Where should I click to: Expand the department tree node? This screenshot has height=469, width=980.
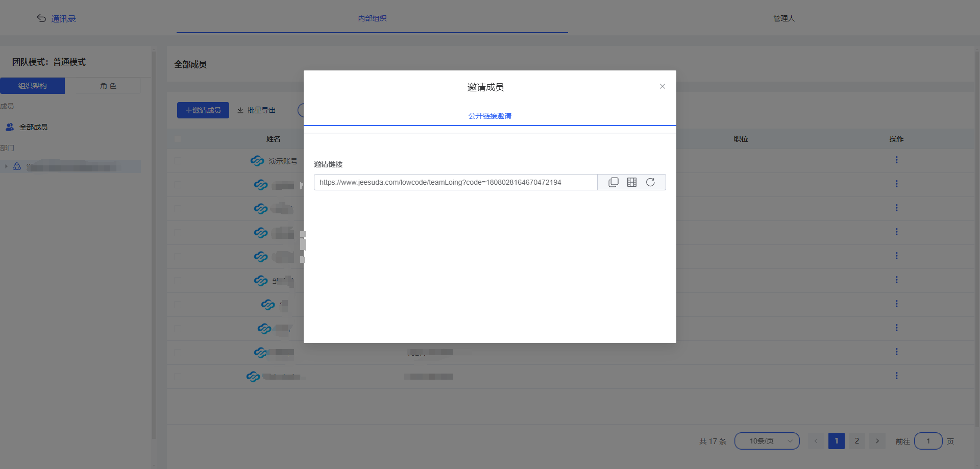click(6, 166)
